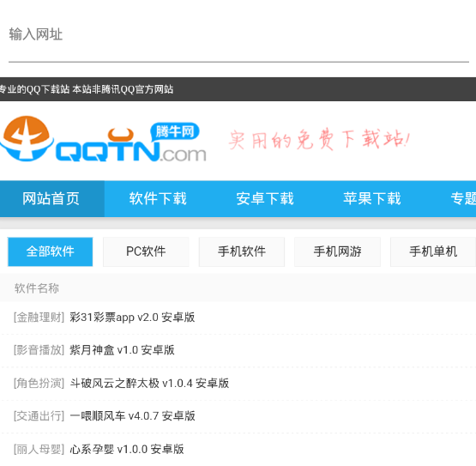Open 斗破风云之醉太极 v1.0.4 安卓版 link
The width and height of the screenshot is (476, 466).
pos(149,383)
